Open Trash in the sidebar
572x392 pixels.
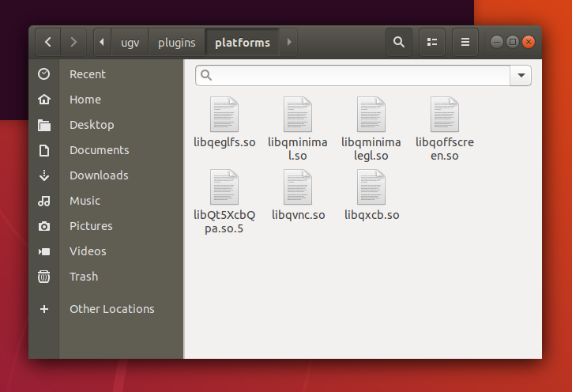106,277
